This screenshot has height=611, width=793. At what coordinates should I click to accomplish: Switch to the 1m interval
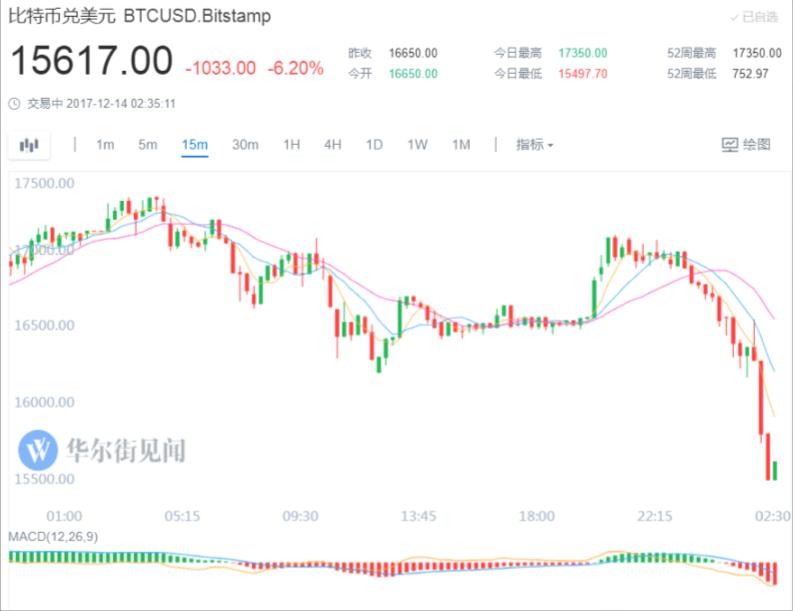[x=105, y=145]
